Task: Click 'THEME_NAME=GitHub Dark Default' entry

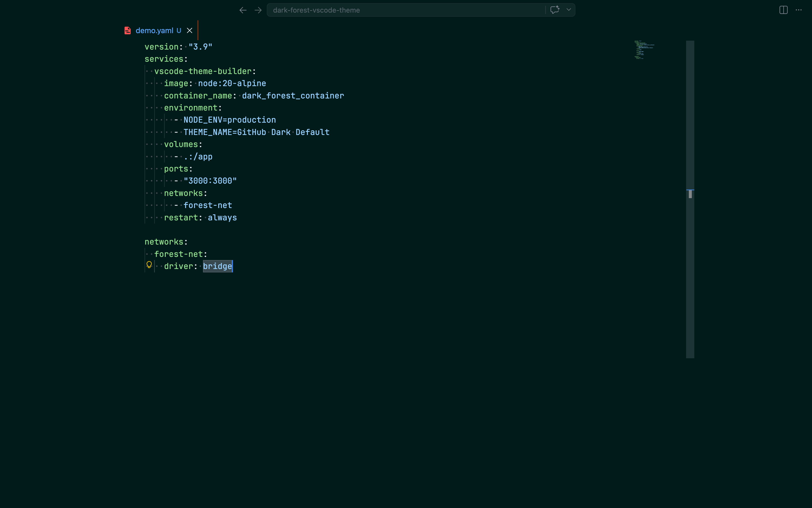Action: click(257, 132)
